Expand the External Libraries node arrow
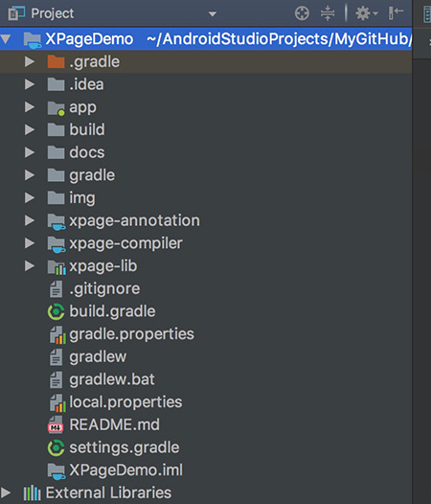Screen dimensions: 431x504 (6, 493)
